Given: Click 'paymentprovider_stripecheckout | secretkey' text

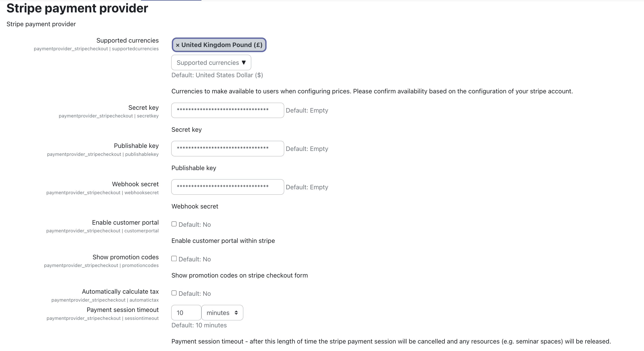Looking at the screenshot, I should point(108,116).
